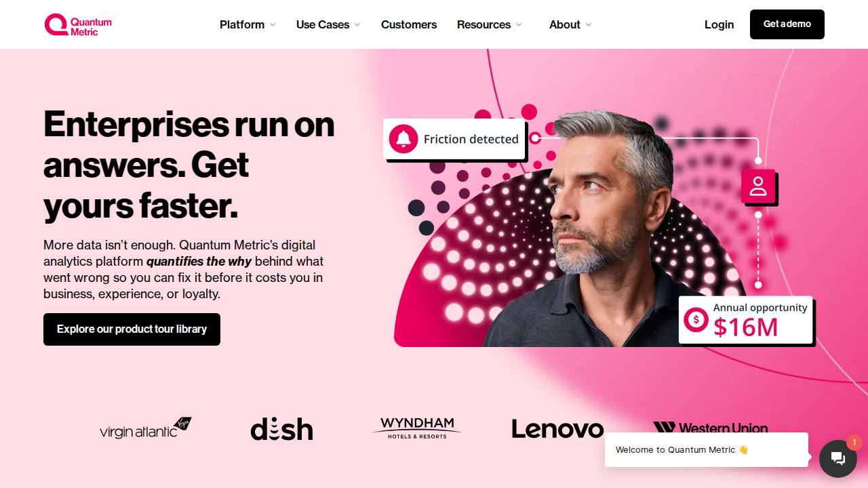Image resolution: width=868 pixels, height=488 pixels.
Task: Click the dollar sign opportunity icon
Action: (696, 319)
